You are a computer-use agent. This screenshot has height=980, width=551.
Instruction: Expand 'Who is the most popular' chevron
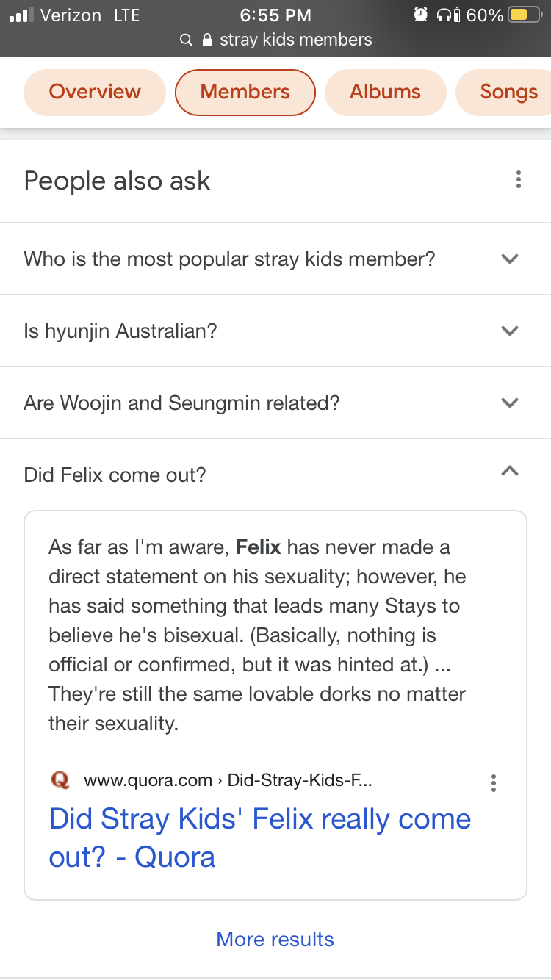[x=509, y=259]
